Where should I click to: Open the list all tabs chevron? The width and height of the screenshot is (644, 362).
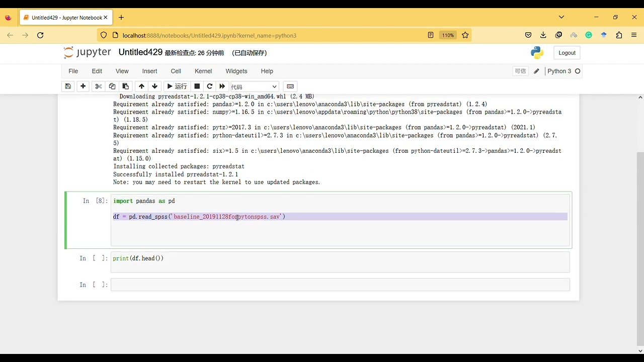[x=561, y=17]
